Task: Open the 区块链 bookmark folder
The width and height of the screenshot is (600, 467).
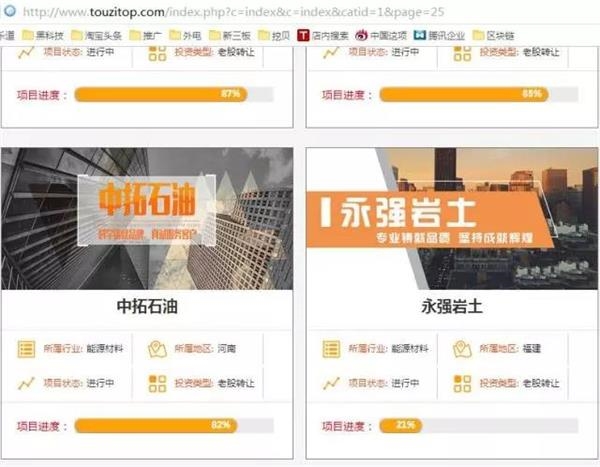Action: tap(493, 36)
